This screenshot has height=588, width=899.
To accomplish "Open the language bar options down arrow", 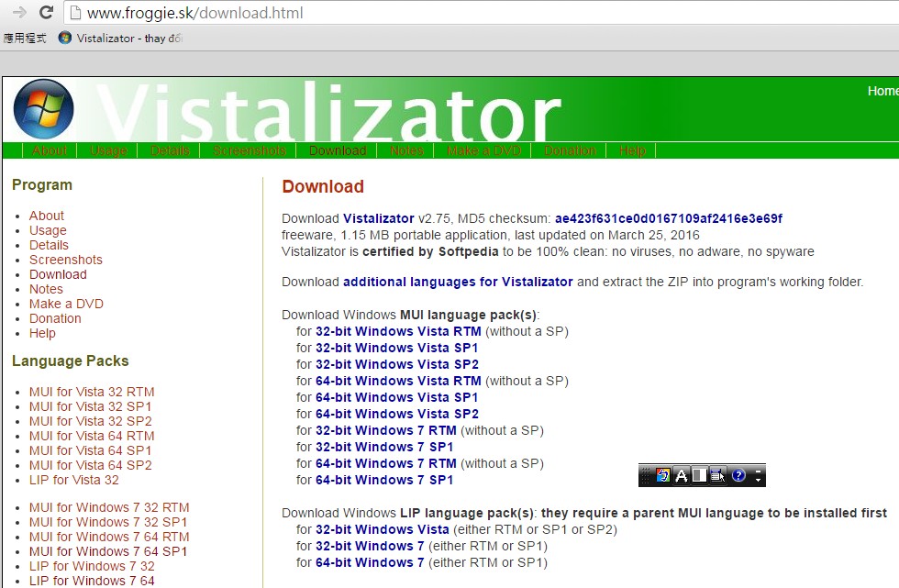I will point(758,480).
